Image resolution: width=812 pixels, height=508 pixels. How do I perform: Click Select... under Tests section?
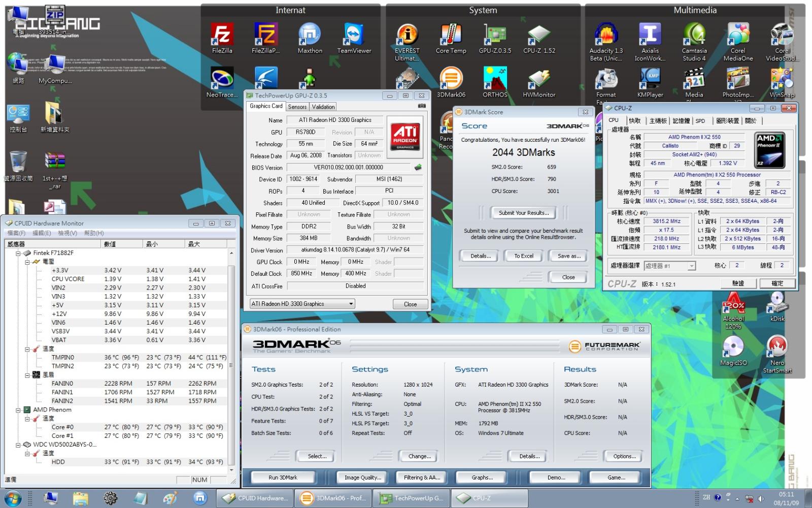pos(317,456)
